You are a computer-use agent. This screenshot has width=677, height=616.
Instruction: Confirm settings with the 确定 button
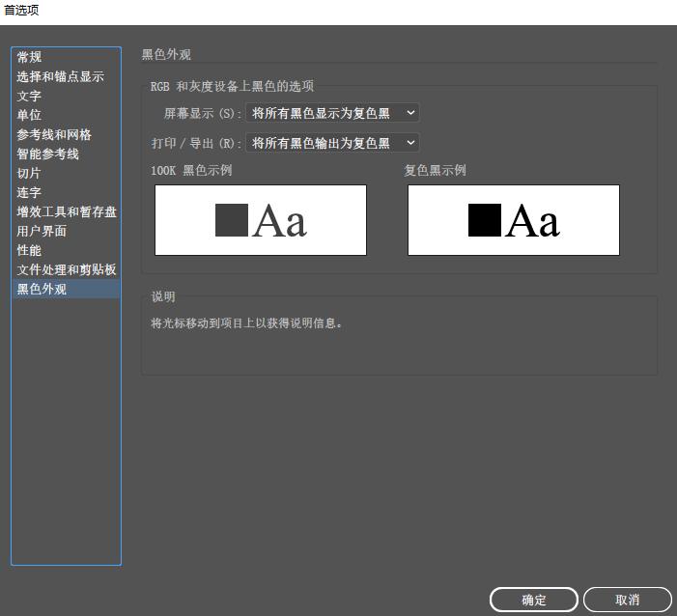pyautogui.click(x=533, y=600)
